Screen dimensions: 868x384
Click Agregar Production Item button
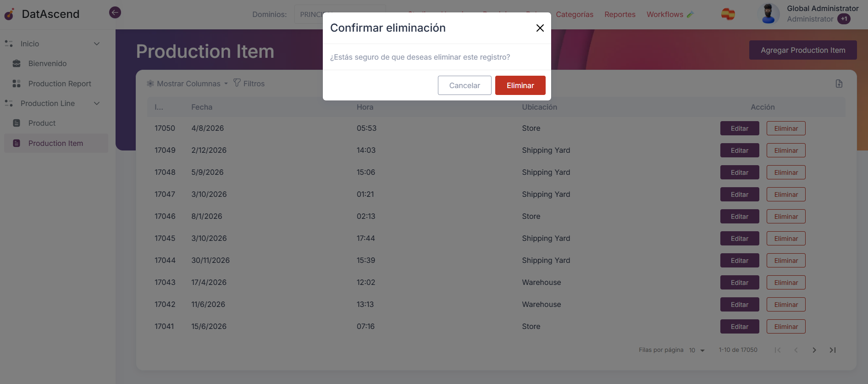click(x=803, y=50)
